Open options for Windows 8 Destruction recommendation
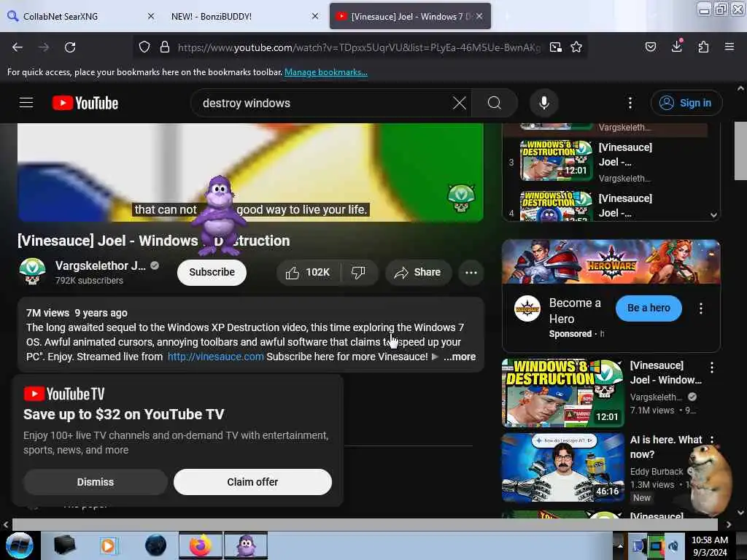This screenshot has height=560, width=747. pyautogui.click(x=712, y=367)
